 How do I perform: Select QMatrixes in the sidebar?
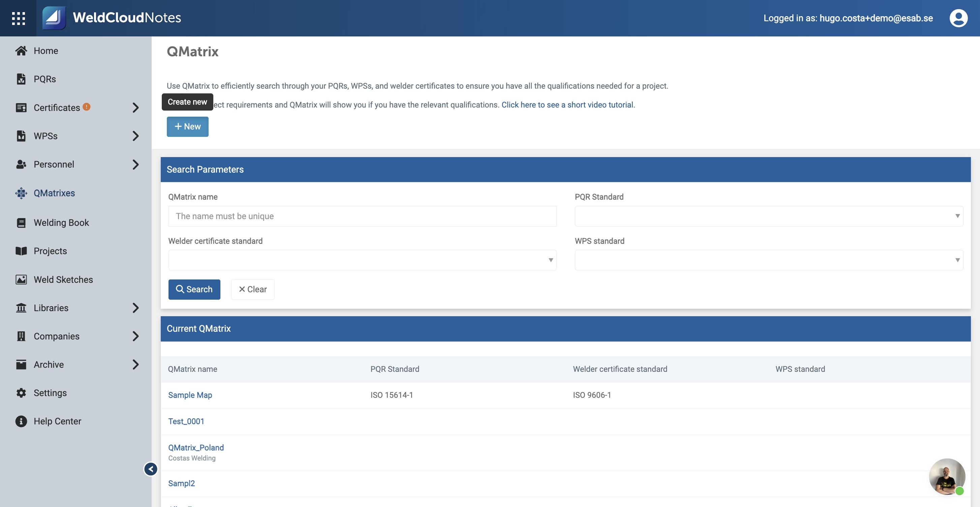pyautogui.click(x=54, y=193)
